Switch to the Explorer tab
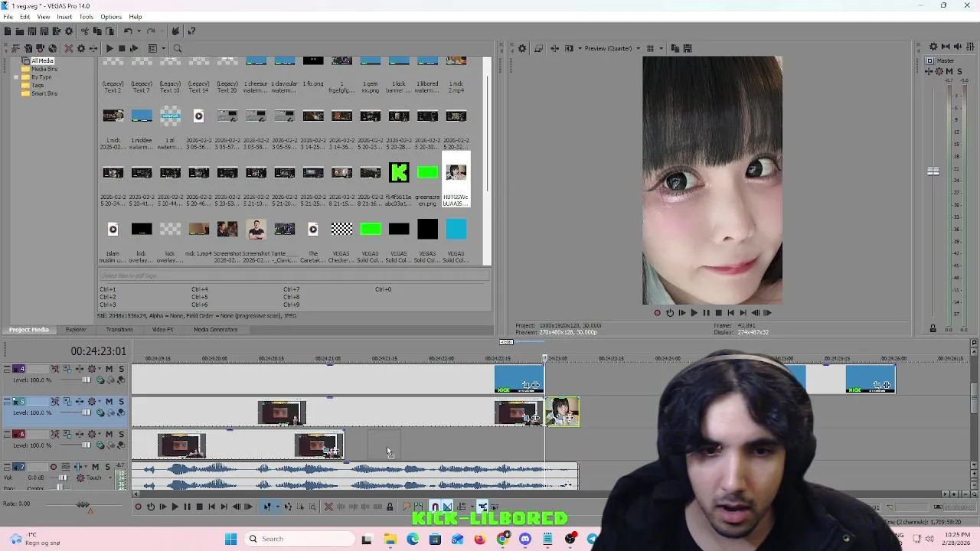 point(76,329)
